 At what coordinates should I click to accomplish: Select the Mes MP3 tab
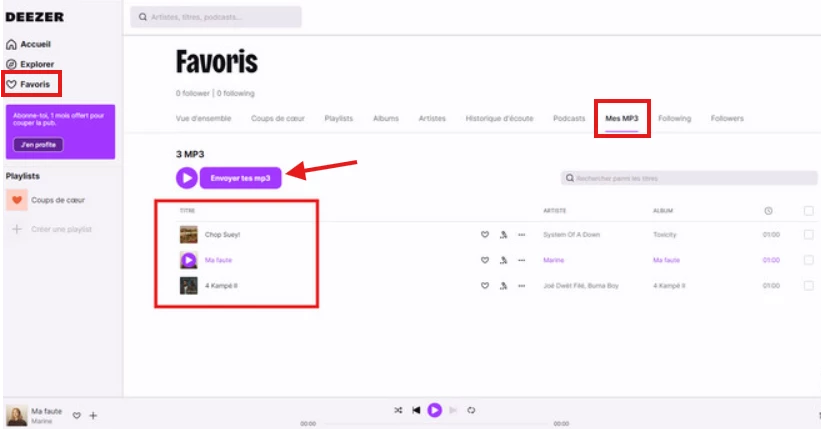click(622, 118)
